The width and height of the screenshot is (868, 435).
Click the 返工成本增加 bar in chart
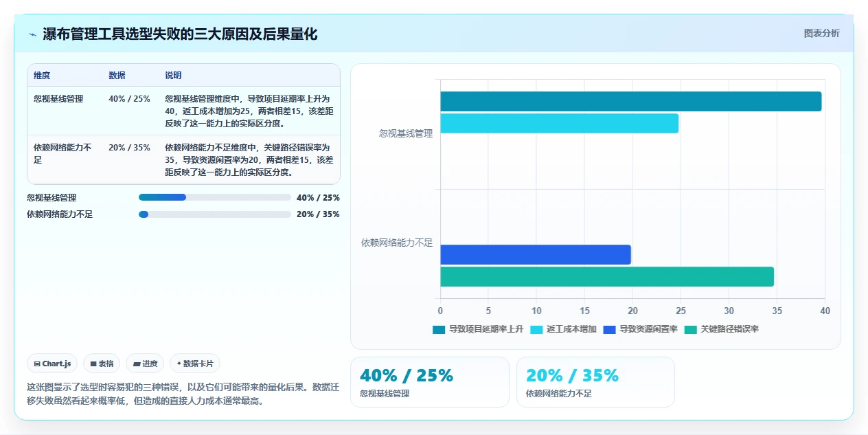[559, 123]
